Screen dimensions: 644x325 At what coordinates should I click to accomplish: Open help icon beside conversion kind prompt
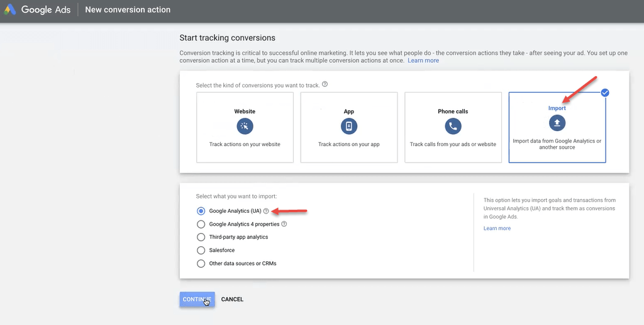click(x=325, y=84)
